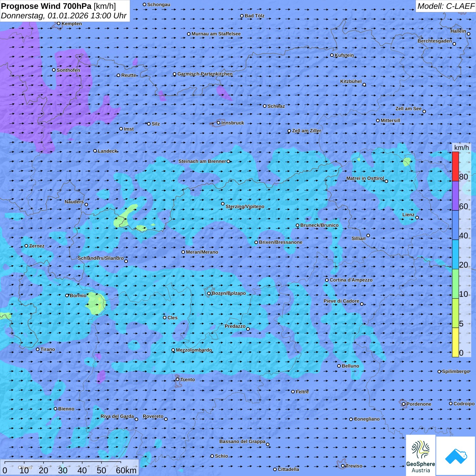Click the Brixen/Bressanone label
Viewport: 476px width, 476px height.
point(280,242)
